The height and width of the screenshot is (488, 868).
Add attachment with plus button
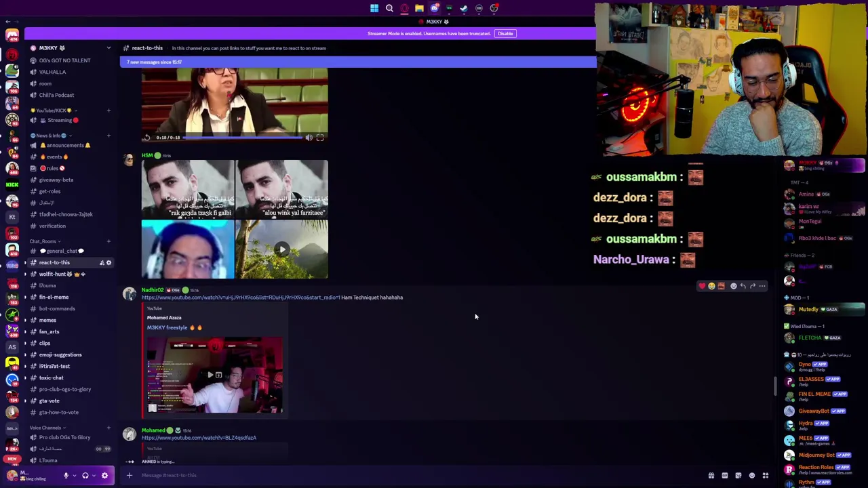pos(130,475)
